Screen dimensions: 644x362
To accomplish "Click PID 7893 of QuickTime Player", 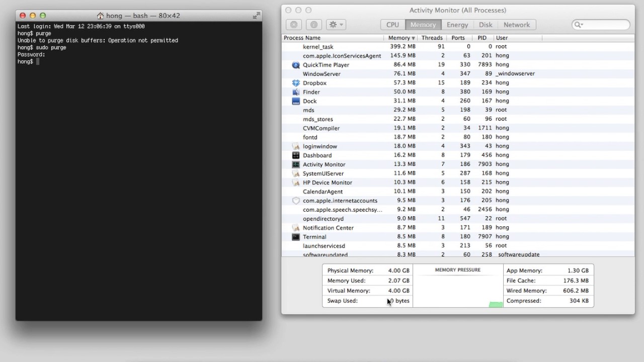I will [x=485, y=65].
